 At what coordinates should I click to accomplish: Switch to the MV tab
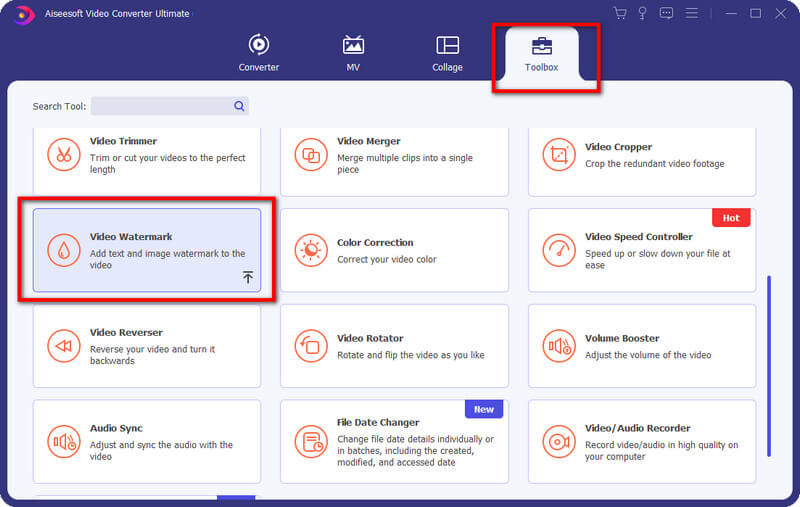click(x=353, y=53)
